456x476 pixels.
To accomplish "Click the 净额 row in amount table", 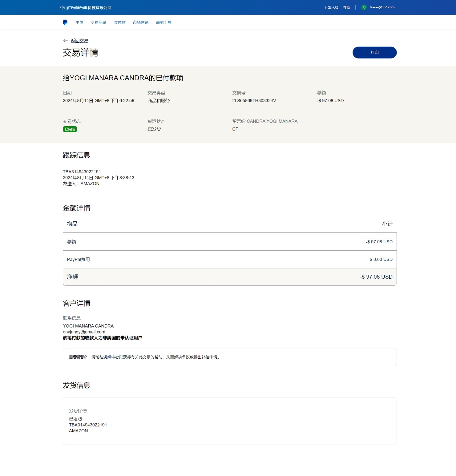I will (x=230, y=277).
